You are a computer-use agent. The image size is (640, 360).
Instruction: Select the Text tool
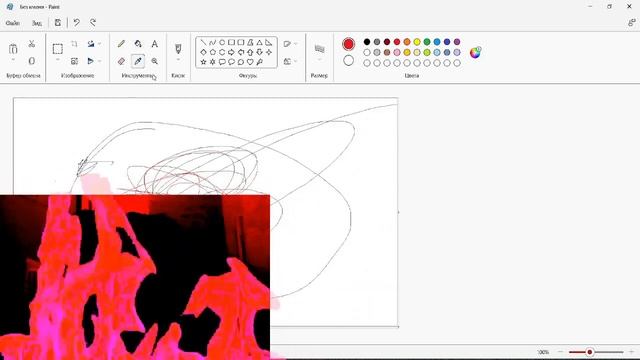(x=154, y=44)
